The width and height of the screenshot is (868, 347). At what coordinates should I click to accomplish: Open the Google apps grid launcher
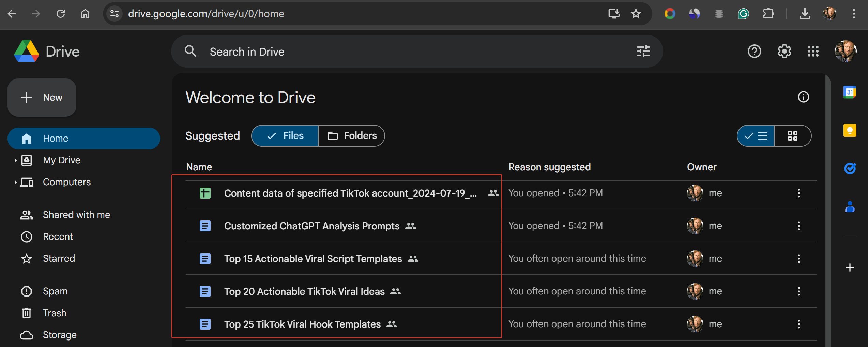click(x=813, y=52)
